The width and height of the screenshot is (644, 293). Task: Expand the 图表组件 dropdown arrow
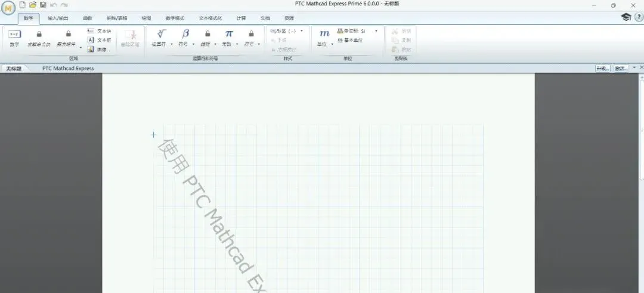80,47
